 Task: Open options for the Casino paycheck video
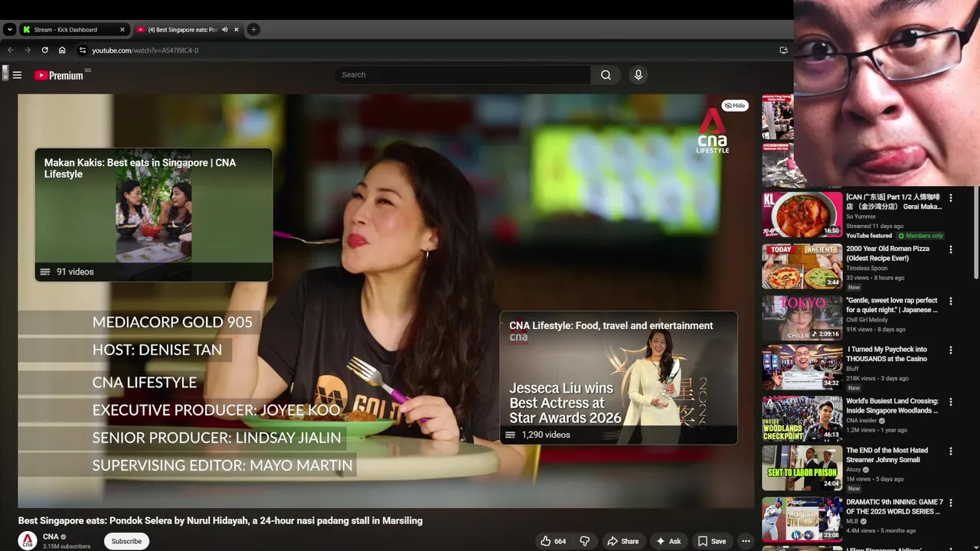click(x=951, y=350)
